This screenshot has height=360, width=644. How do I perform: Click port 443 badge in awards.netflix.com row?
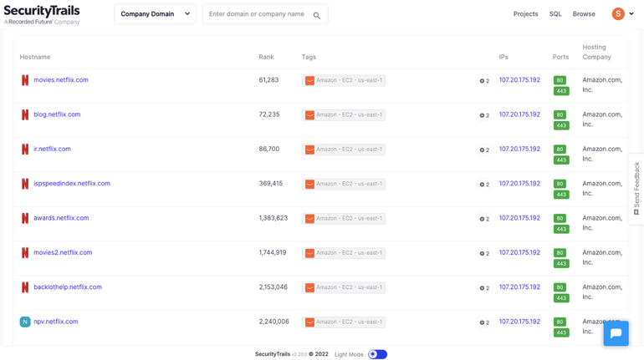point(561,229)
